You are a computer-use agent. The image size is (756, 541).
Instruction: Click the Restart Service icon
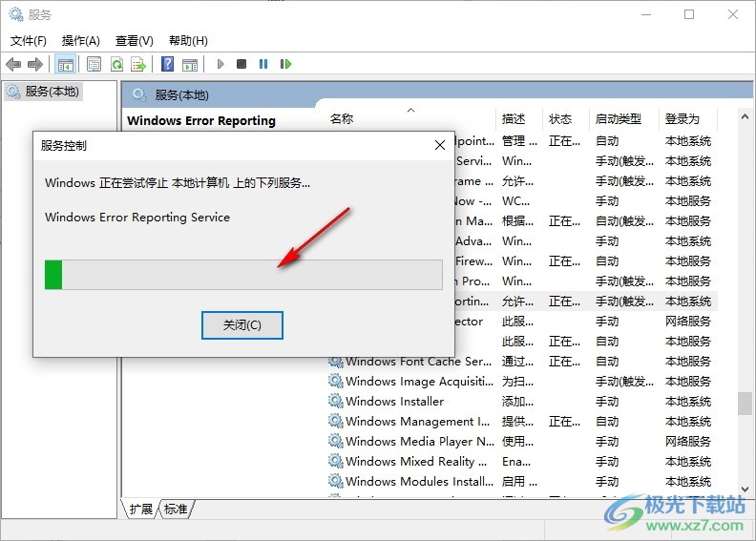tap(285, 64)
